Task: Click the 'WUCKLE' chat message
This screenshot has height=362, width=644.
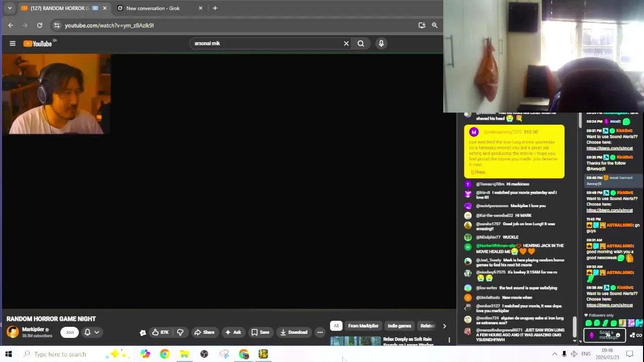Action: click(x=511, y=237)
